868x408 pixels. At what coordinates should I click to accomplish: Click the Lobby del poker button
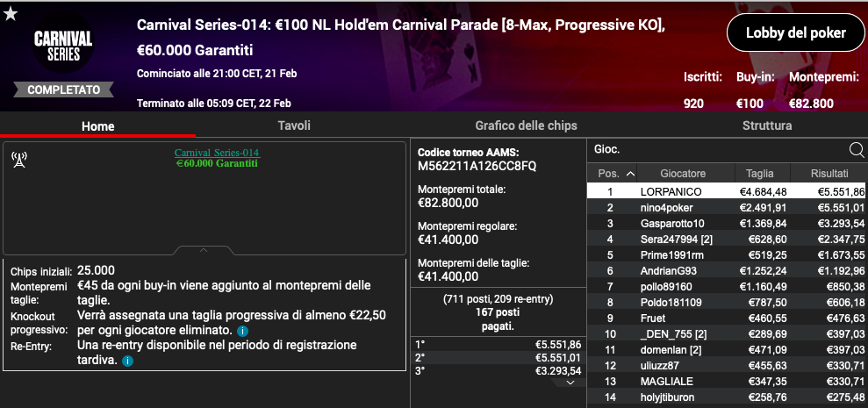point(795,33)
